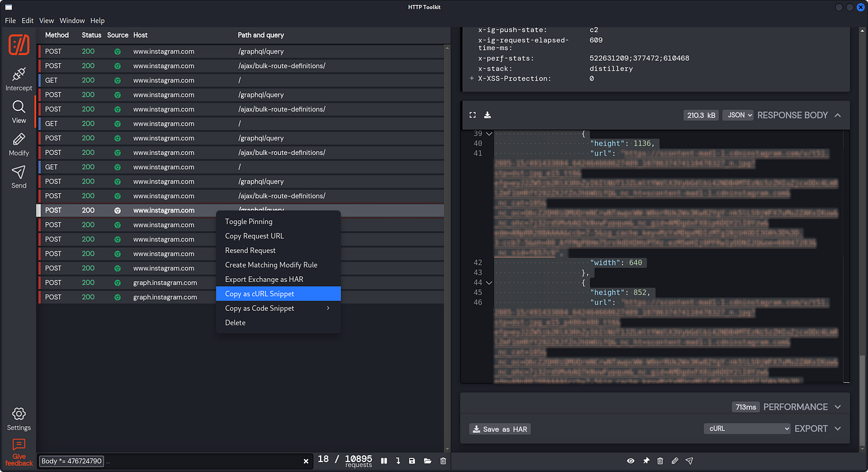Select Toggle Pinning in the context menu
The height and width of the screenshot is (472, 868).
[278, 222]
